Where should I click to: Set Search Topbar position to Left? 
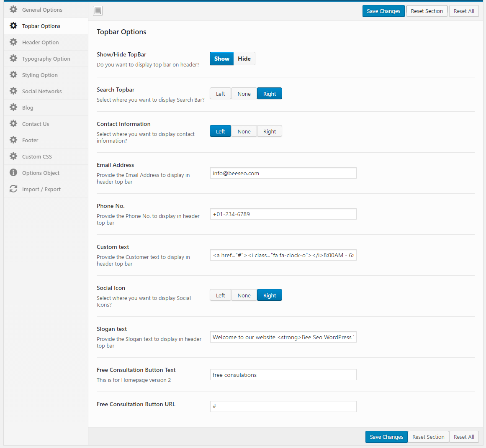tap(220, 94)
